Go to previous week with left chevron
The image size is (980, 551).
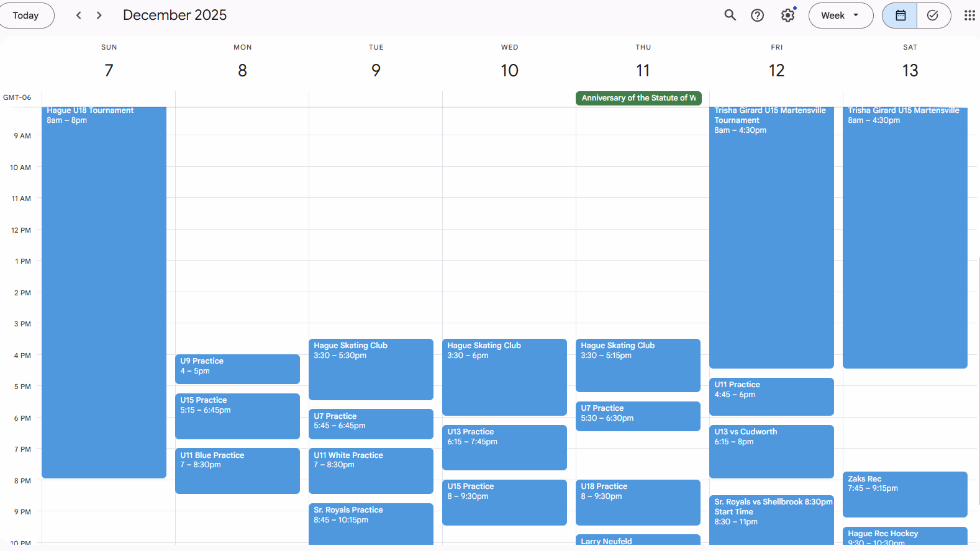coord(79,16)
